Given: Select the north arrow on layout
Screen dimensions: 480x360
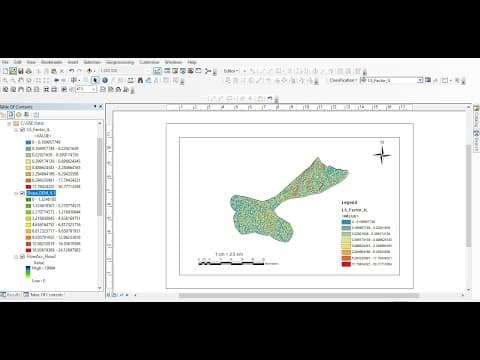Looking at the screenshot, I should [382, 153].
